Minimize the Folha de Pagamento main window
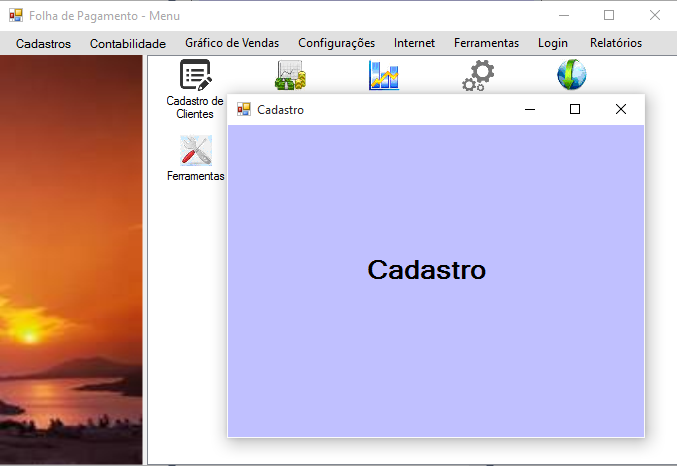This screenshot has width=677, height=466. click(564, 15)
